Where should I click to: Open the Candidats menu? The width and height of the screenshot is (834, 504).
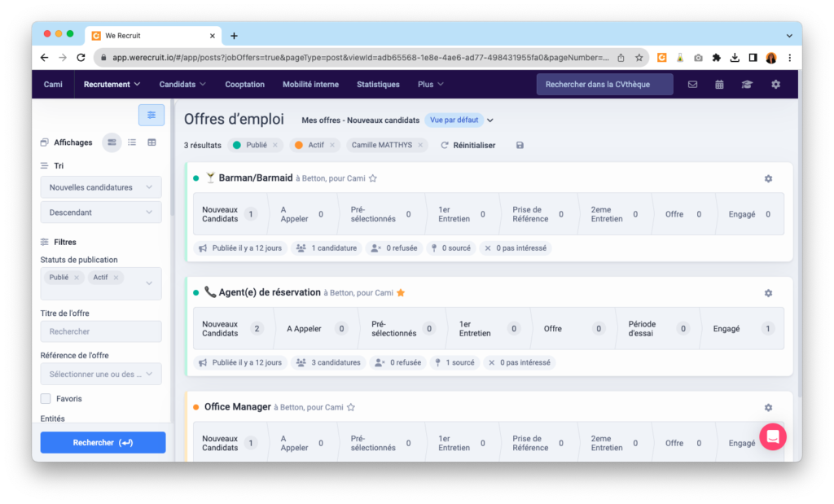pyautogui.click(x=182, y=85)
